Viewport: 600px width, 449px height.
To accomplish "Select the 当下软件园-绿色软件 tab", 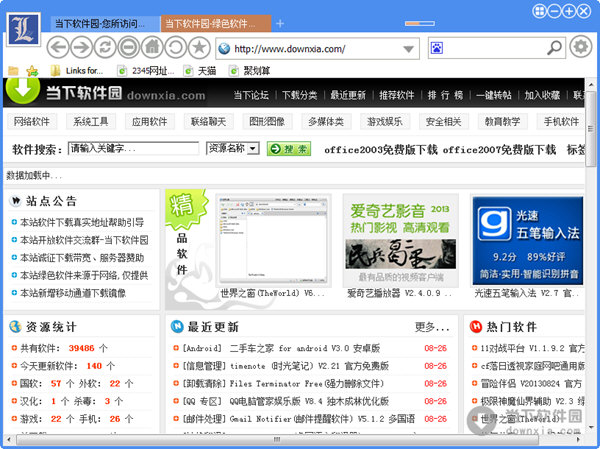I will (216, 24).
